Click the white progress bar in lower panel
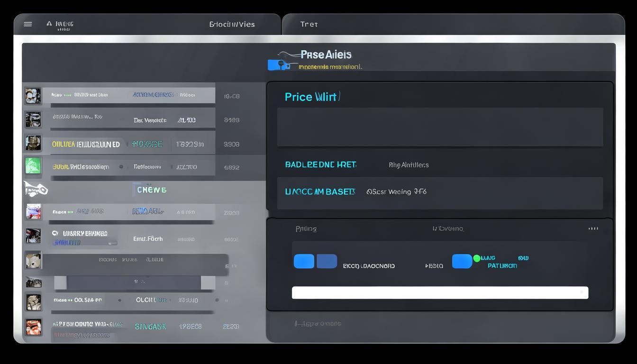This screenshot has width=637, height=364. (439, 292)
